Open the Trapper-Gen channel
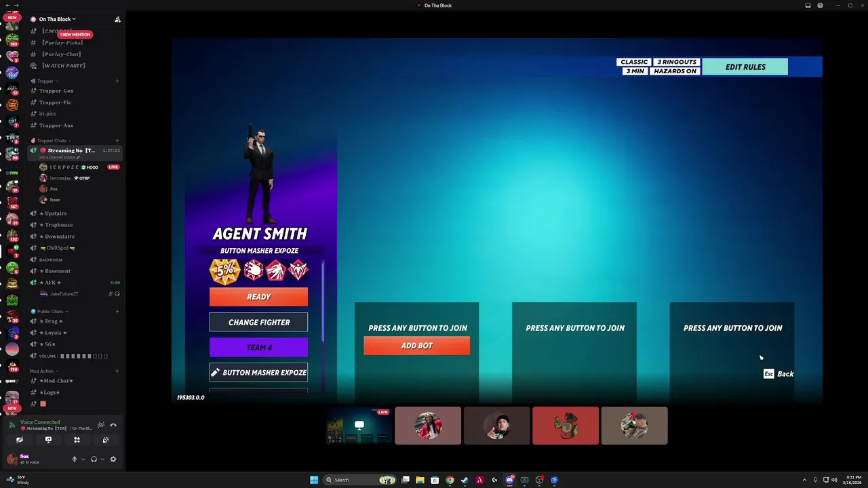This screenshot has height=488, width=868. (x=56, y=91)
